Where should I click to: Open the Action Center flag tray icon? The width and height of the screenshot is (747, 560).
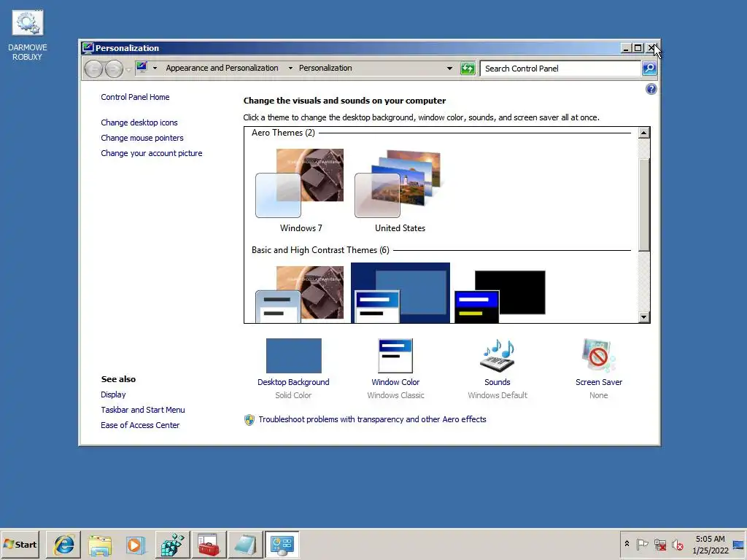tap(642, 544)
